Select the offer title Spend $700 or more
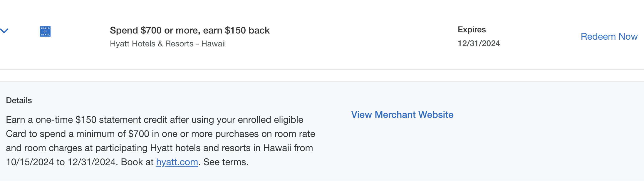Image resolution: width=644 pixels, height=181 pixels. (189, 30)
